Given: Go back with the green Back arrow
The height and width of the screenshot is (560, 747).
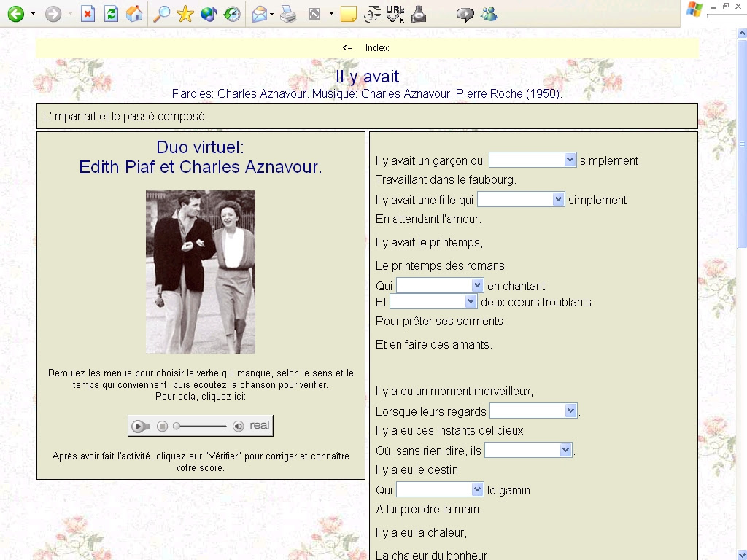Looking at the screenshot, I should point(16,14).
